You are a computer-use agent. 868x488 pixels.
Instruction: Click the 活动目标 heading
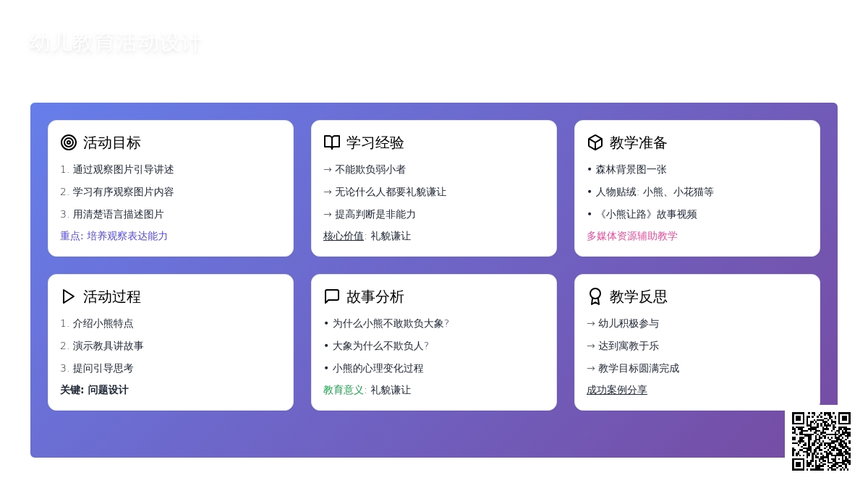click(x=112, y=142)
